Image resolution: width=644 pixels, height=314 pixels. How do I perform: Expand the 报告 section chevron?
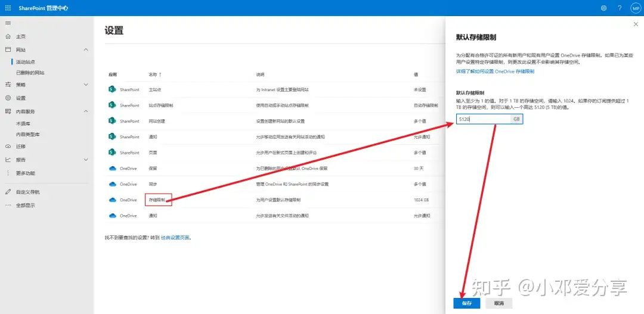[x=86, y=160]
